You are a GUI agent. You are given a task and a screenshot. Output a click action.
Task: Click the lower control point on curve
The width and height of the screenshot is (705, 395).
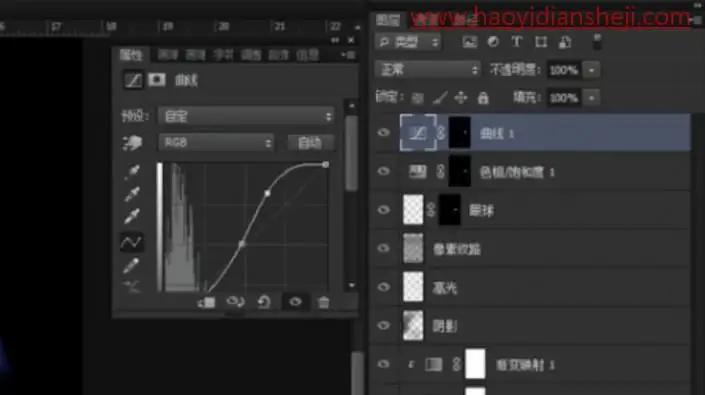point(242,244)
